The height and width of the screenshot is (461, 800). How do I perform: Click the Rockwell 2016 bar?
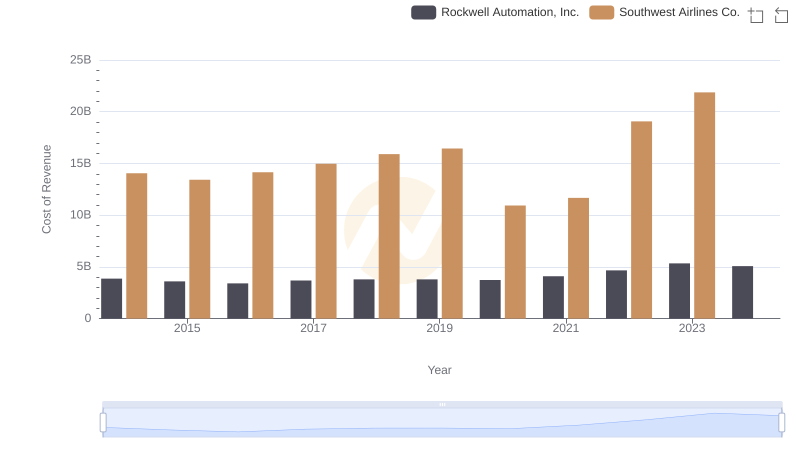coord(238,301)
